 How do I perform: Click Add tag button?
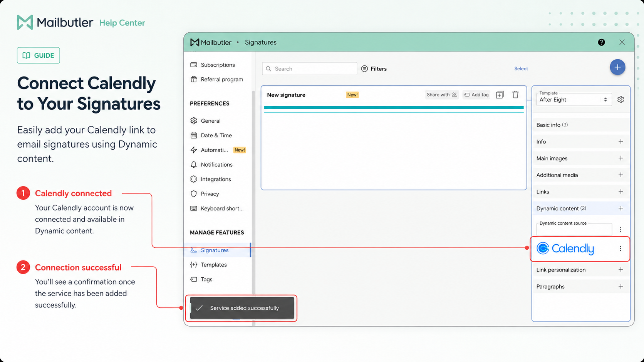point(476,95)
